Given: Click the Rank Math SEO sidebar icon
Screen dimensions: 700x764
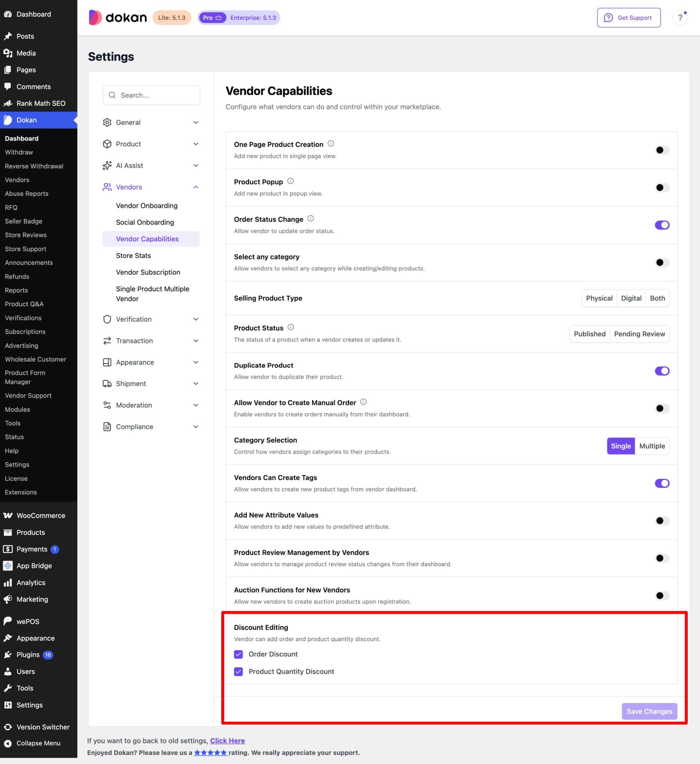Looking at the screenshot, I should 8,103.
